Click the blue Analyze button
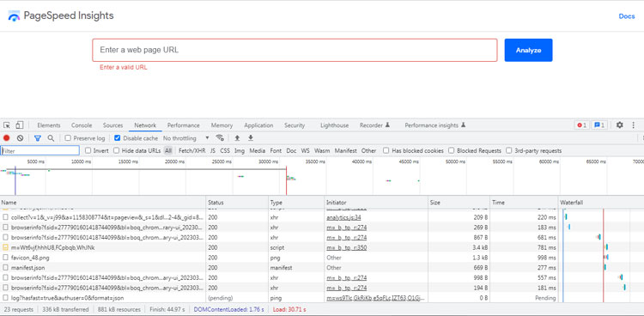The image size is (644, 316). point(528,50)
